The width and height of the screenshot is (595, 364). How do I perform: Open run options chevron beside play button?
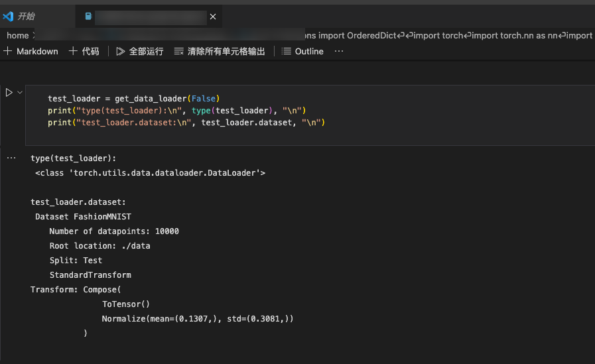[x=20, y=93]
